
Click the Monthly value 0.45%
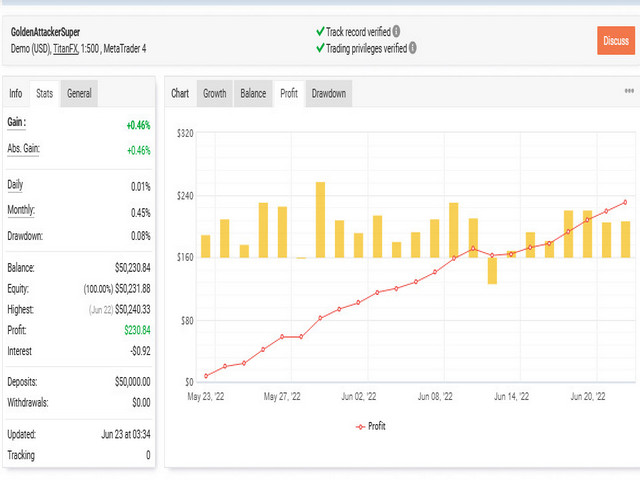(140, 213)
